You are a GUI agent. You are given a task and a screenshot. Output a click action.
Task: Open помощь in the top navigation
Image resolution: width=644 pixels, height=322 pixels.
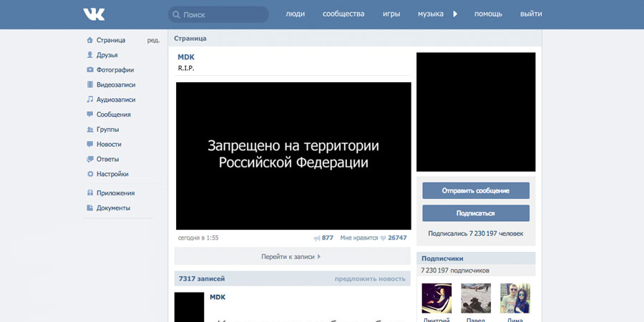(x=488, y=14)
